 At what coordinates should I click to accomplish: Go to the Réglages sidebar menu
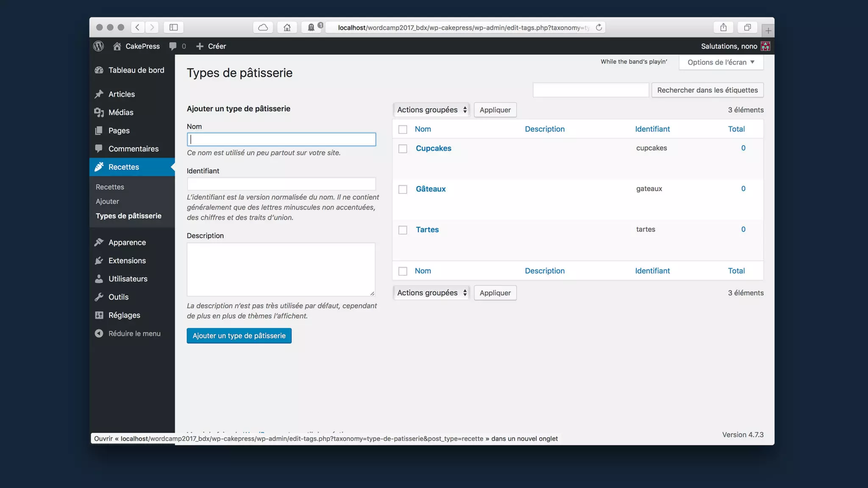[x=124, y=315]
